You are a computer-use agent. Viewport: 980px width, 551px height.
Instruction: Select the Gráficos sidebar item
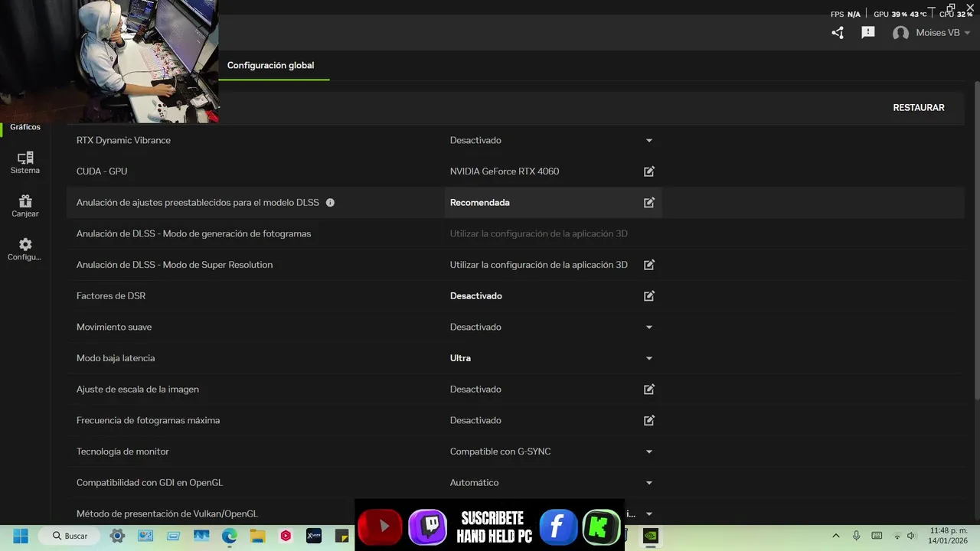tap(25, 126)
